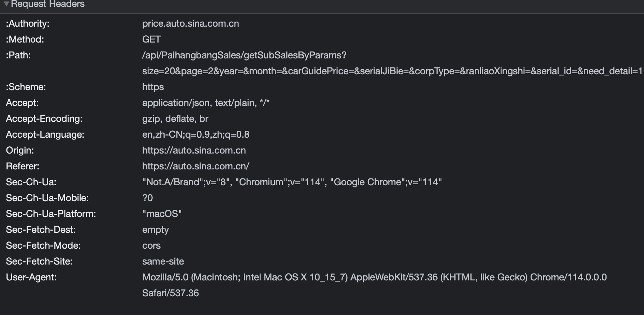Viewport: 644px width, 315px height.
Task: Select the :Method: header name
Action: tap(25, 39)
